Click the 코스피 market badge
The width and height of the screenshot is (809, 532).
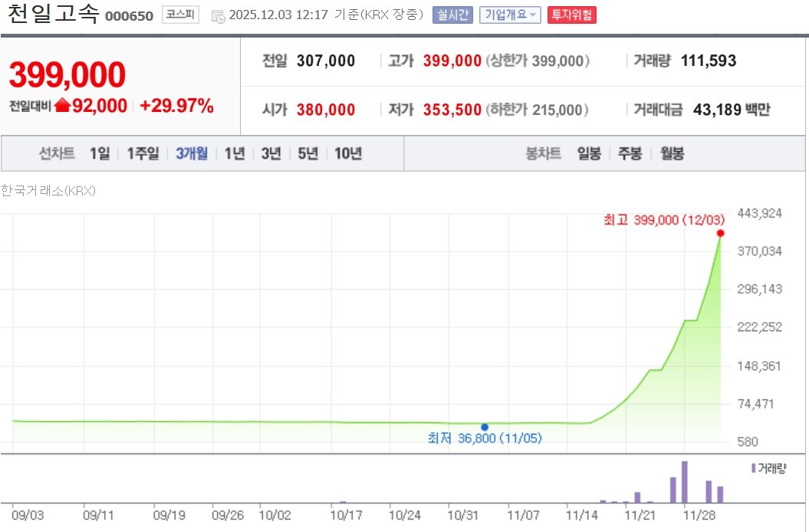pyautogui.click(x=180, y=15)
